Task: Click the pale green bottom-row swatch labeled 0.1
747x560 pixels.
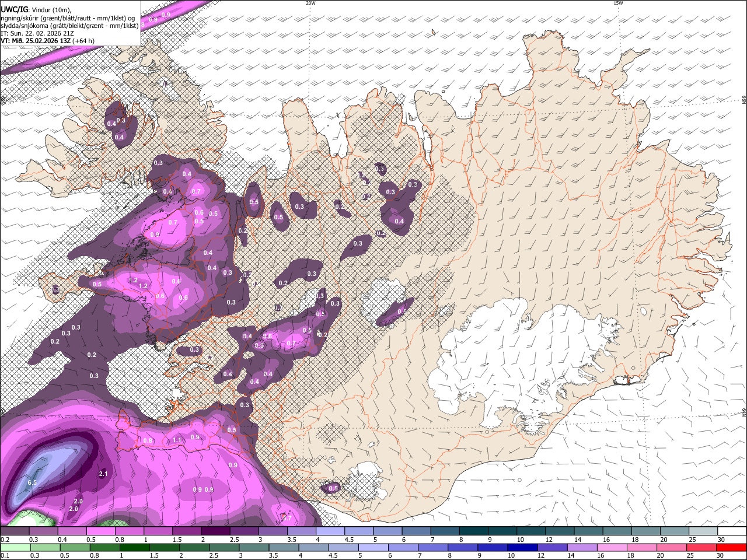Action: 15,547
